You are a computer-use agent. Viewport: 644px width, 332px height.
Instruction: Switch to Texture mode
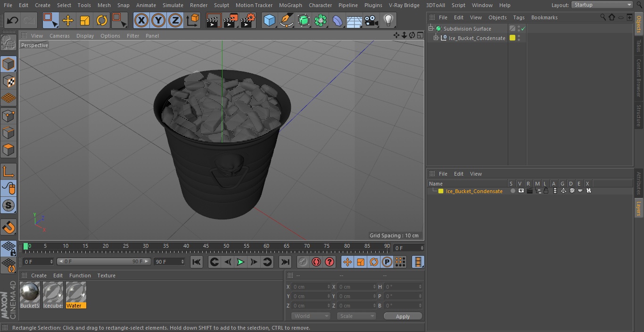tap(9, 81)
